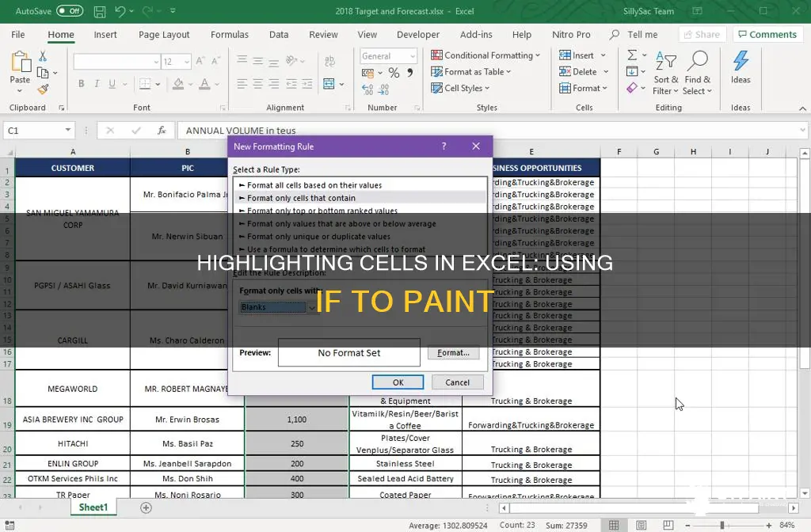Switch to the Formulas tab

[x=230, y=35]
